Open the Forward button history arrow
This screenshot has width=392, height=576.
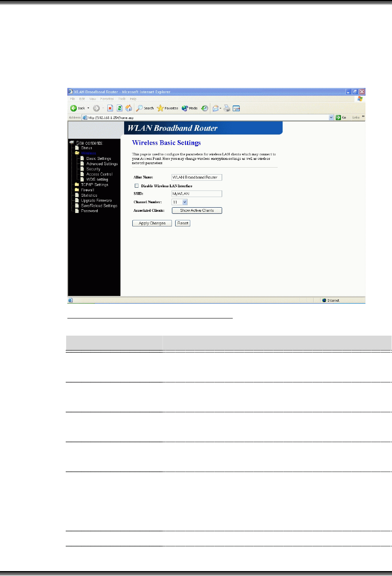click(x=103, y=108)
